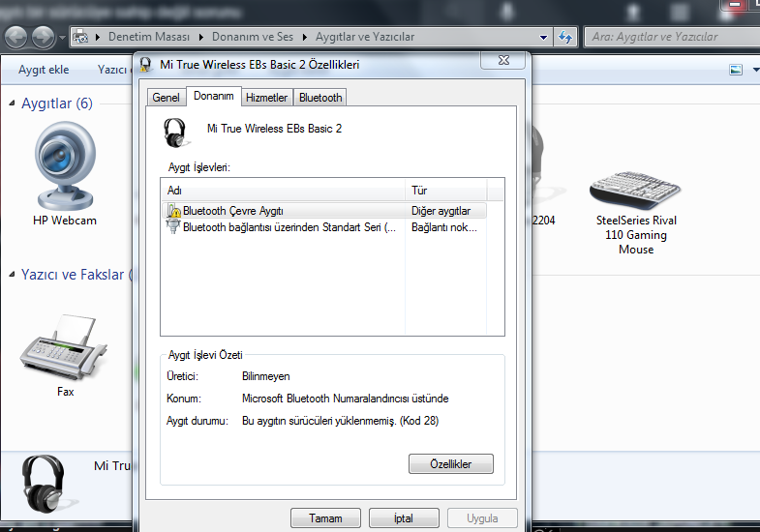
Task: Click Aygıtlar ve Yazıcılar breadcrumb
Action: (365, 37)
